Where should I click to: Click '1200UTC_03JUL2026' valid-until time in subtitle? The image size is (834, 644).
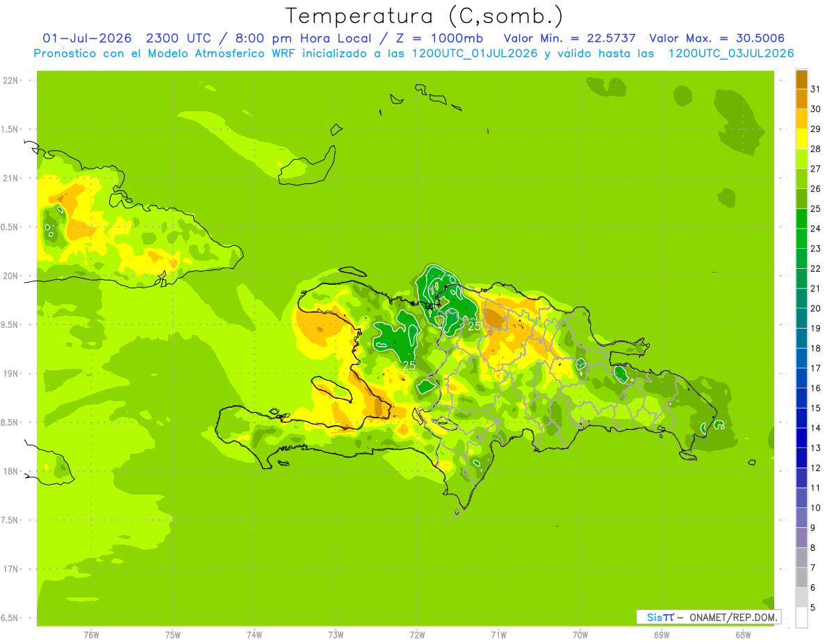click(731, 53)
